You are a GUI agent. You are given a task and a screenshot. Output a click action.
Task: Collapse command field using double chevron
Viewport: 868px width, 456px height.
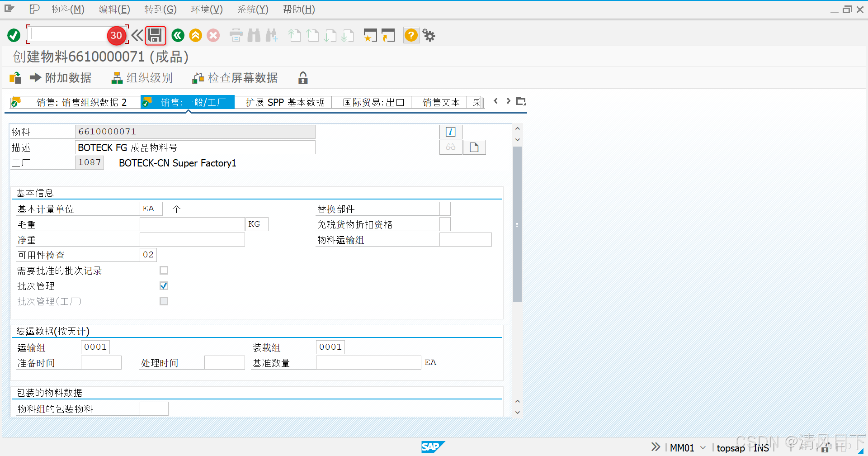click(x=137, y=35)
